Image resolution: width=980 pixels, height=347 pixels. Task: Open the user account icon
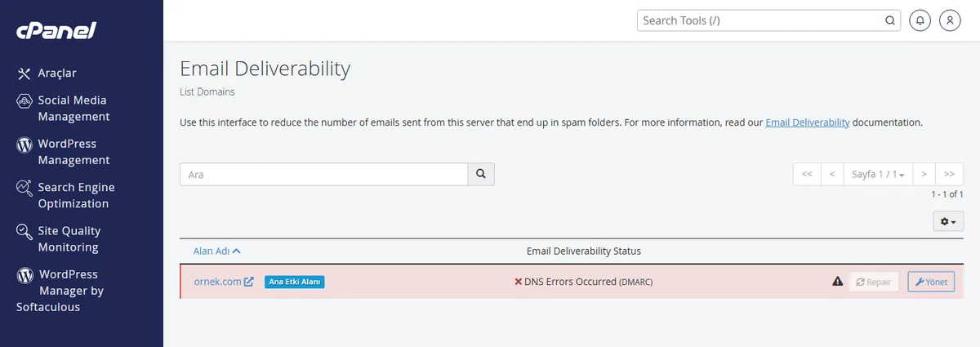[950, 20]
